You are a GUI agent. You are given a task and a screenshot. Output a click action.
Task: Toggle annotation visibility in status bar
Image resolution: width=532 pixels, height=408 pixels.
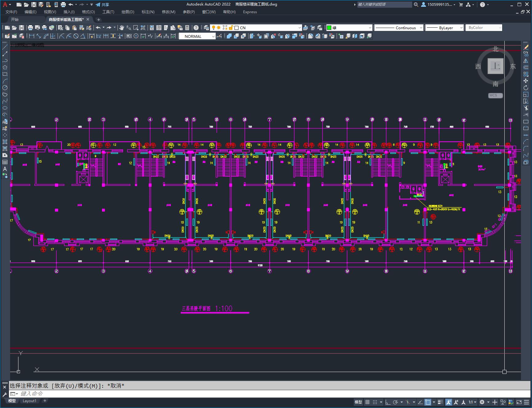click(x=448, y=402)
